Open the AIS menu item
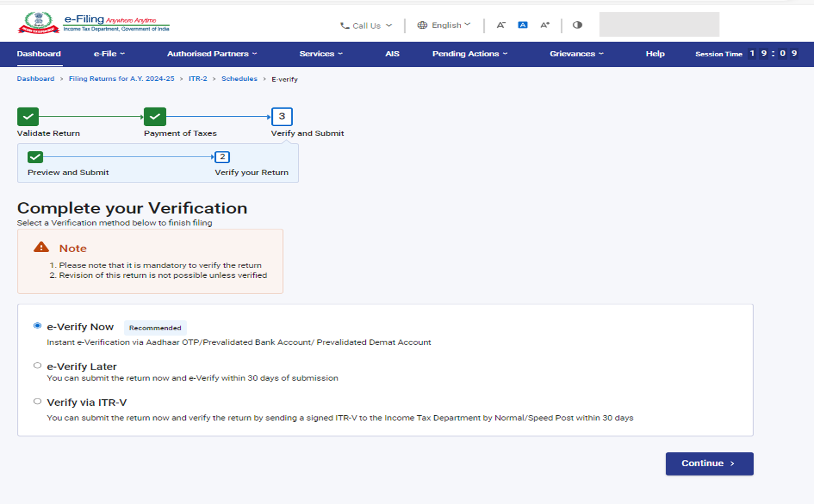This screenshot has height=504, width=814. (x=392, y=54)
